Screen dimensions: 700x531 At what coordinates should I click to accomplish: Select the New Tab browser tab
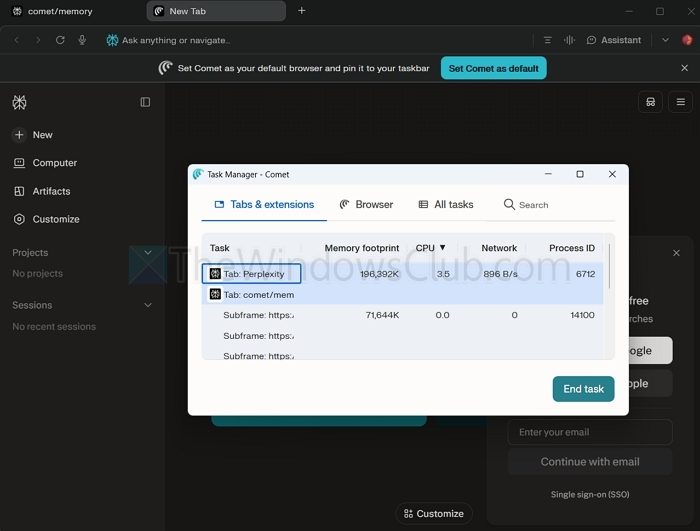coord(216,11)
